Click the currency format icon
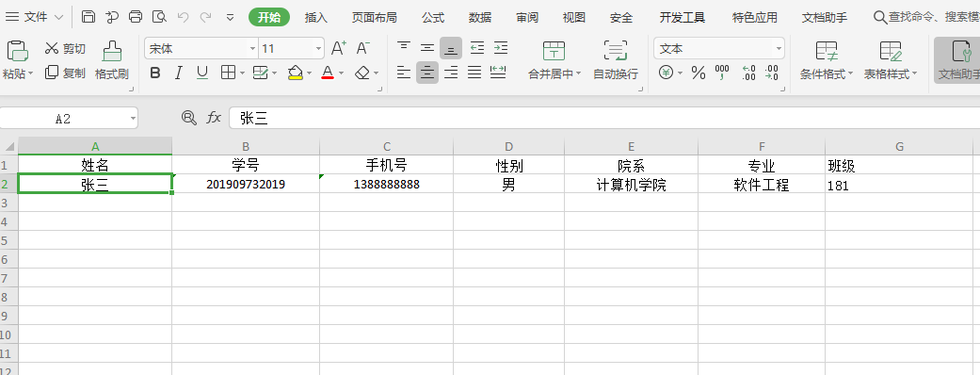Screen dimensions: 980x375 coord(667,73)
